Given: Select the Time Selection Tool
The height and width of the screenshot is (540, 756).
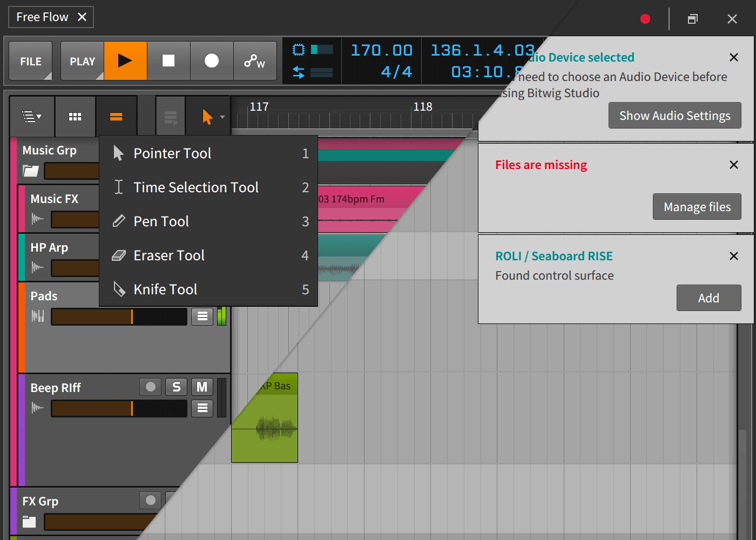Looking at the screenshot, I should 196,187.
